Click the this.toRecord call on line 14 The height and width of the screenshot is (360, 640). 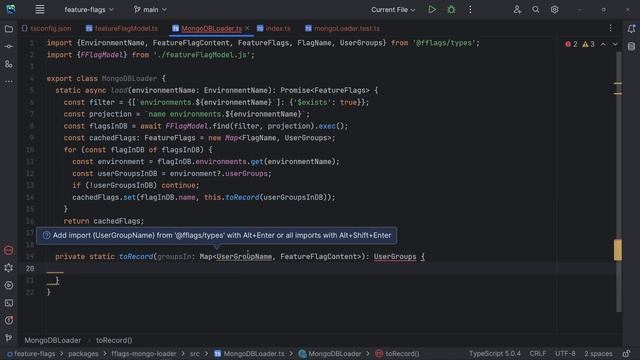point(231,197)
